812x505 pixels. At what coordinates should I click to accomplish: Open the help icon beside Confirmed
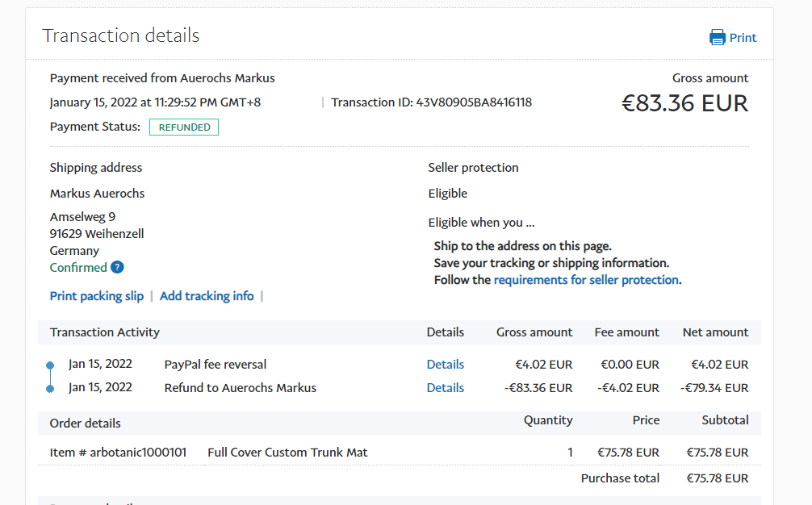click(x=117, y=268)
